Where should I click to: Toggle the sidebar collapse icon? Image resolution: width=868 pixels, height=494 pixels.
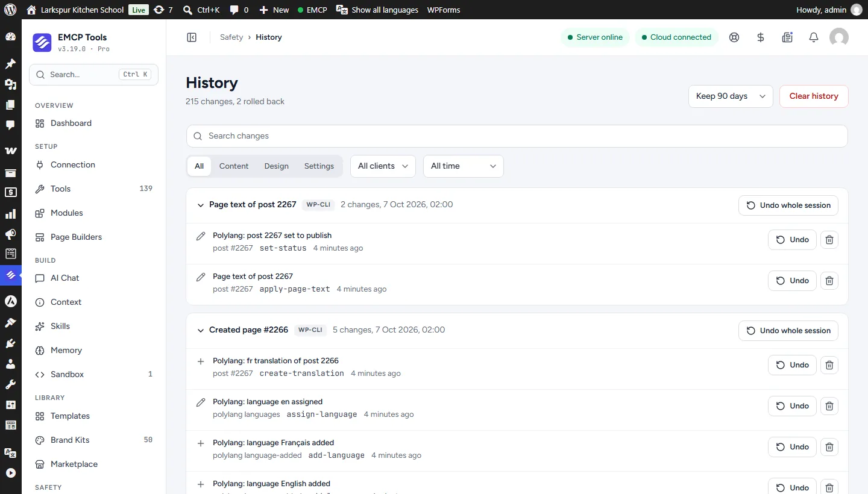click(192, 37)
